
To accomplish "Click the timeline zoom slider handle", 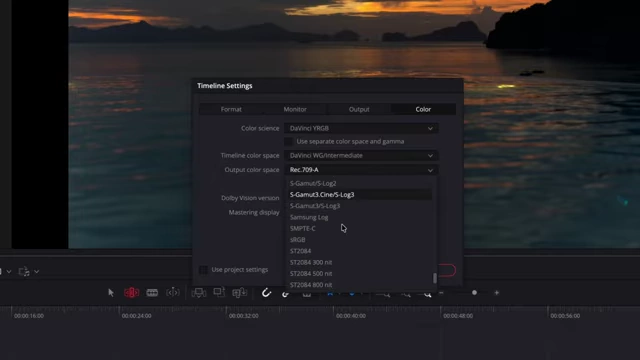I will pyautogui.click(x=474, y=293).
